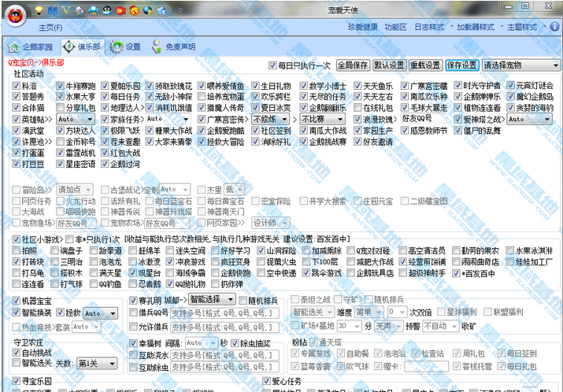Screen dimensions: 563x392
Task: Check the 金币称号 checkbox
Action: coord(61,142)
